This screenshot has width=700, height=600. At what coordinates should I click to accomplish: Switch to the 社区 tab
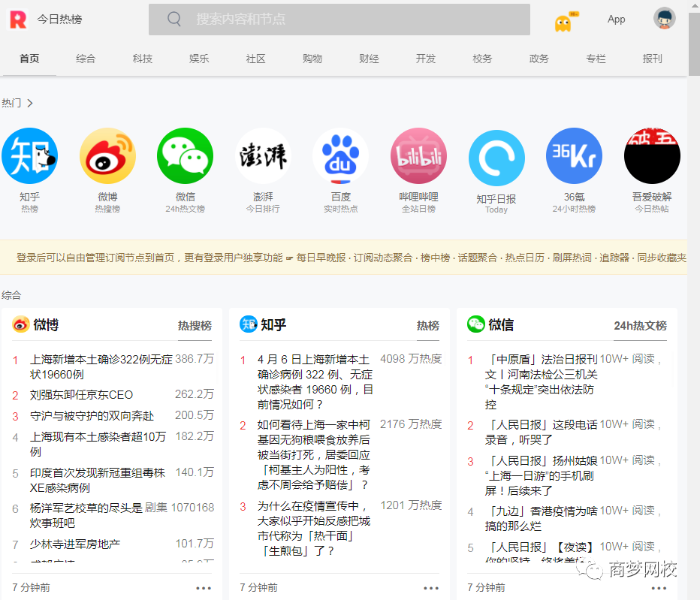pyautogui.click(x=256, y=59)
